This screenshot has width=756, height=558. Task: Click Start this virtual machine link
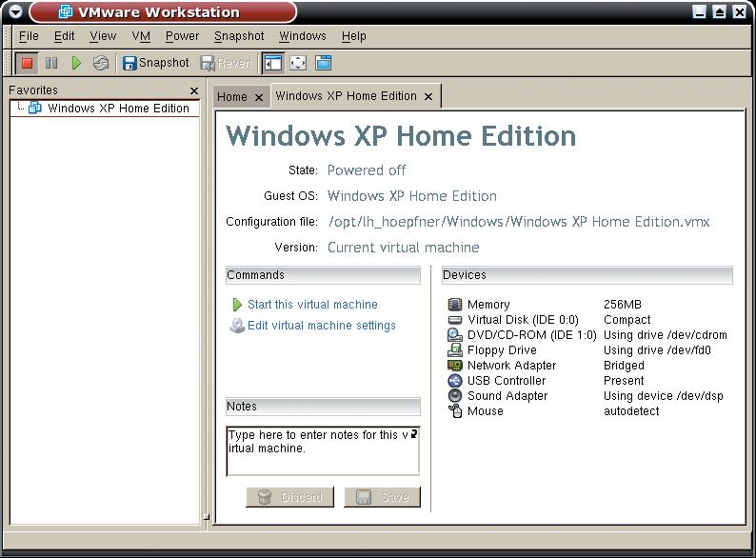tap(312, 305)
